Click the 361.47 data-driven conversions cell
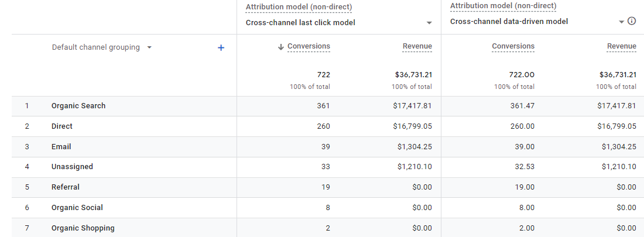The width and height of the screenshot is (644, 237). tap(521, 106)
